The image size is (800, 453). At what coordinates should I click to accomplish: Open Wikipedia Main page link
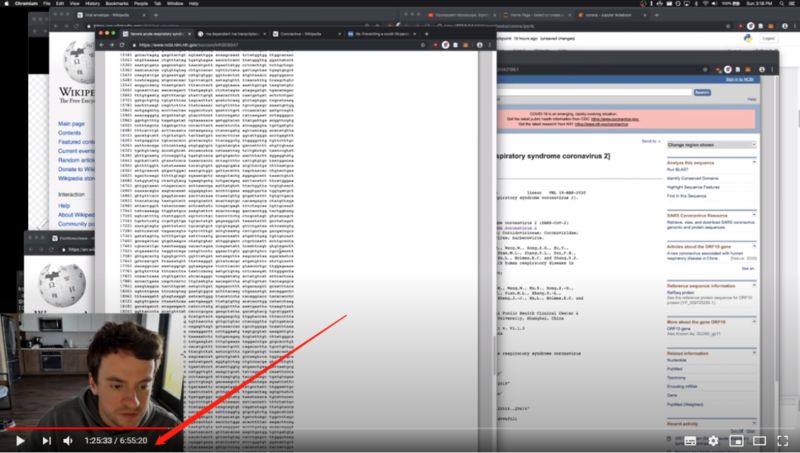[x=71, y=123]
